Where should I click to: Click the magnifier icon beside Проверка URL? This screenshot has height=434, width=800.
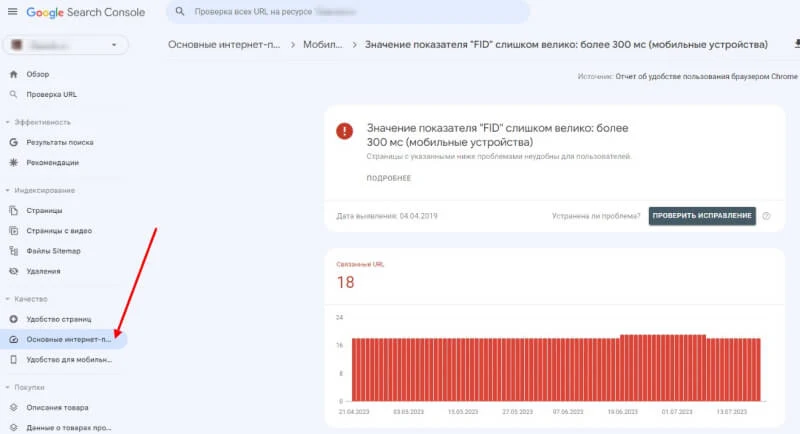coord(13,94)
